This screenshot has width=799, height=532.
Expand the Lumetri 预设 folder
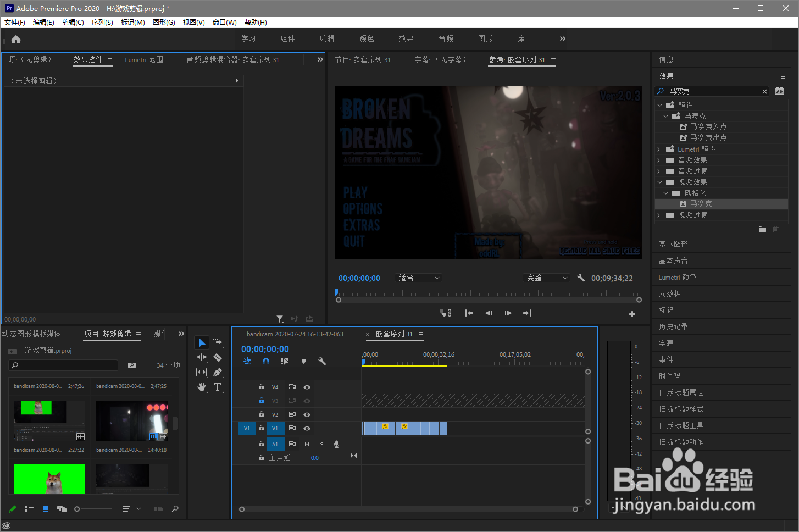659,149
